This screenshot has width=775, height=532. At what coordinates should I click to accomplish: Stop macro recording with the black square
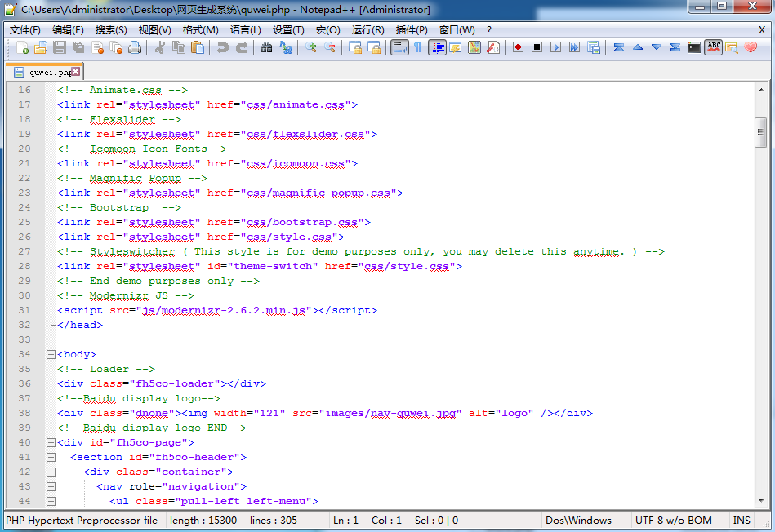[537, 47]
